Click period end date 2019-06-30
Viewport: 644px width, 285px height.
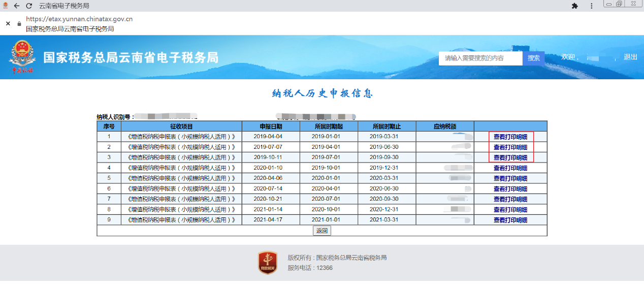(384, 147)
